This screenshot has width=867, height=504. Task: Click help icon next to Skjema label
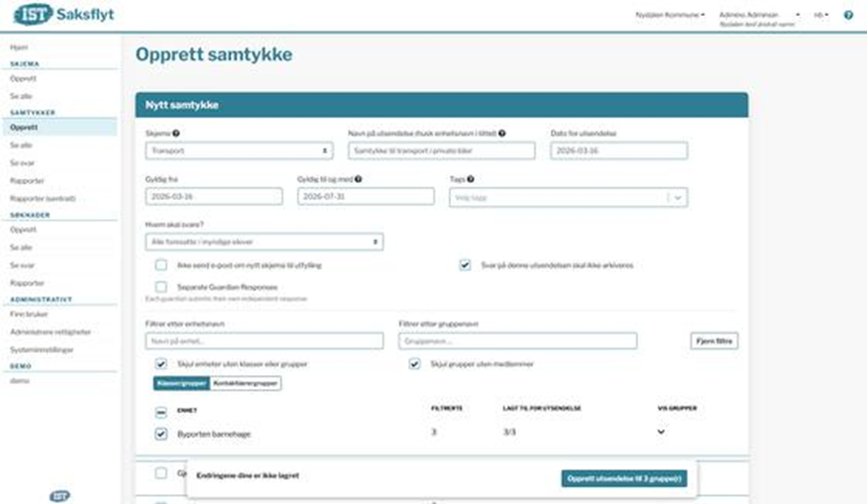[176, 133]
